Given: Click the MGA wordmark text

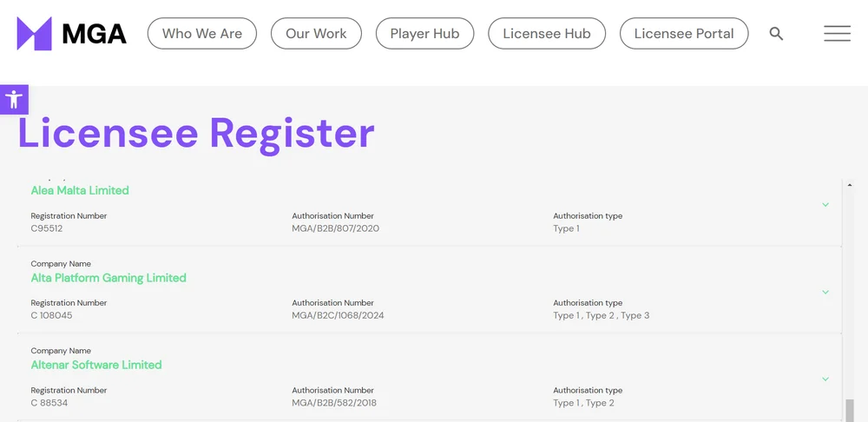Looking at the screenshot, I should pyautogui.click(x=95, y=34).
